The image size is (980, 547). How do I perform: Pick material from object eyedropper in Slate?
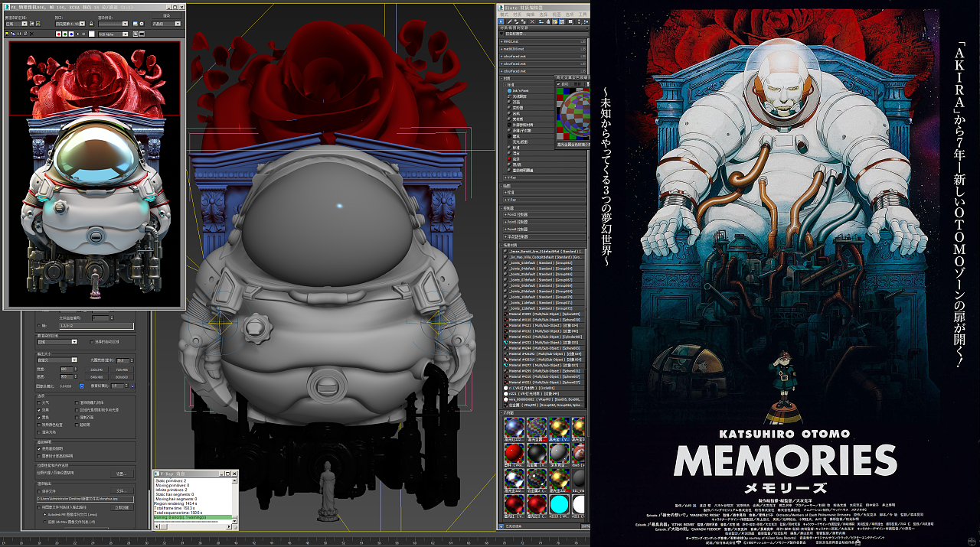coord(510,21)
